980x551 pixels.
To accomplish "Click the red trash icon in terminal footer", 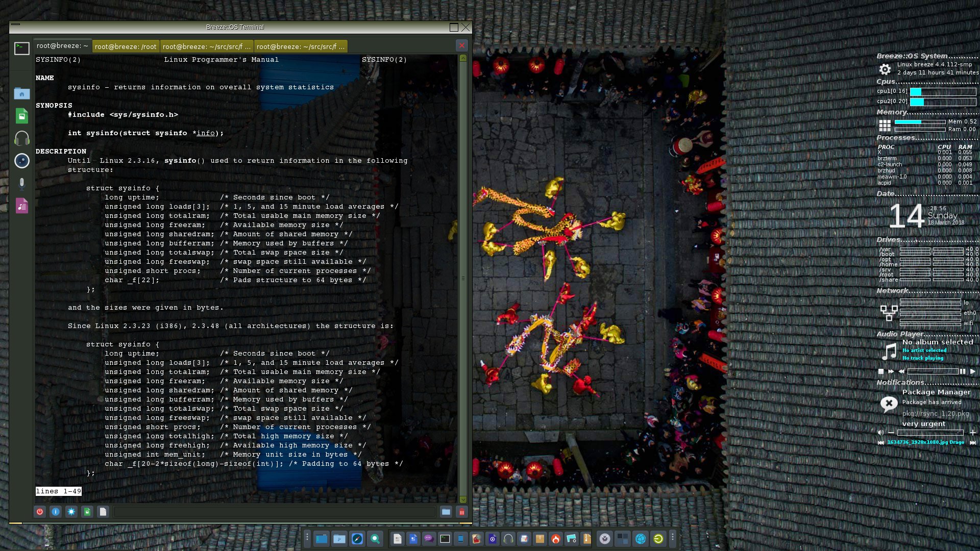I will point(462,512).
